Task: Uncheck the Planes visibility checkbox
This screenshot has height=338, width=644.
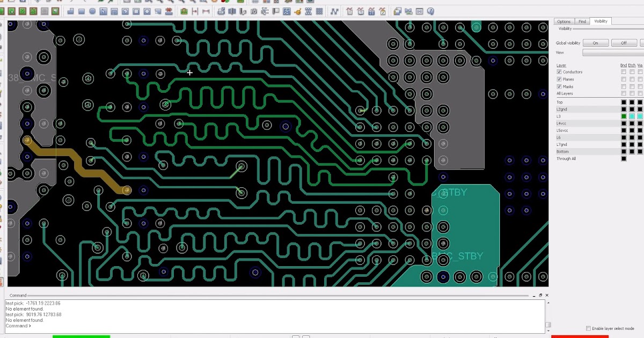Action: (559, 79)
